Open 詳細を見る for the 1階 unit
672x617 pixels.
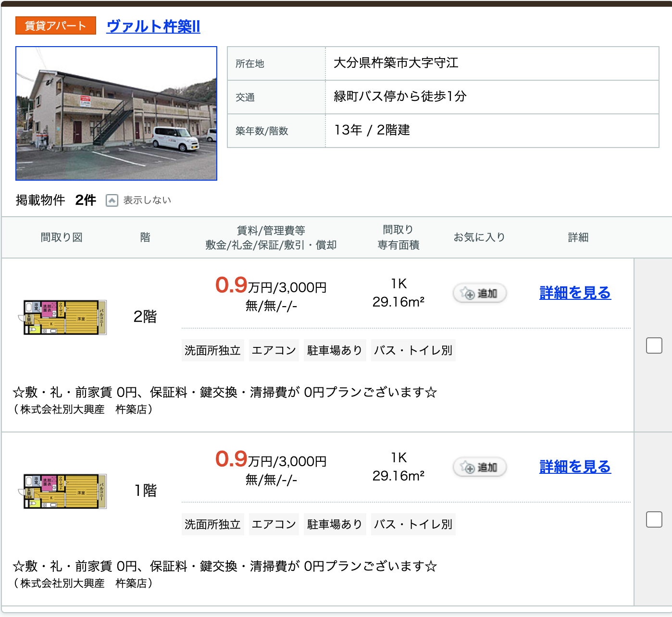click(x=575, y=467)
